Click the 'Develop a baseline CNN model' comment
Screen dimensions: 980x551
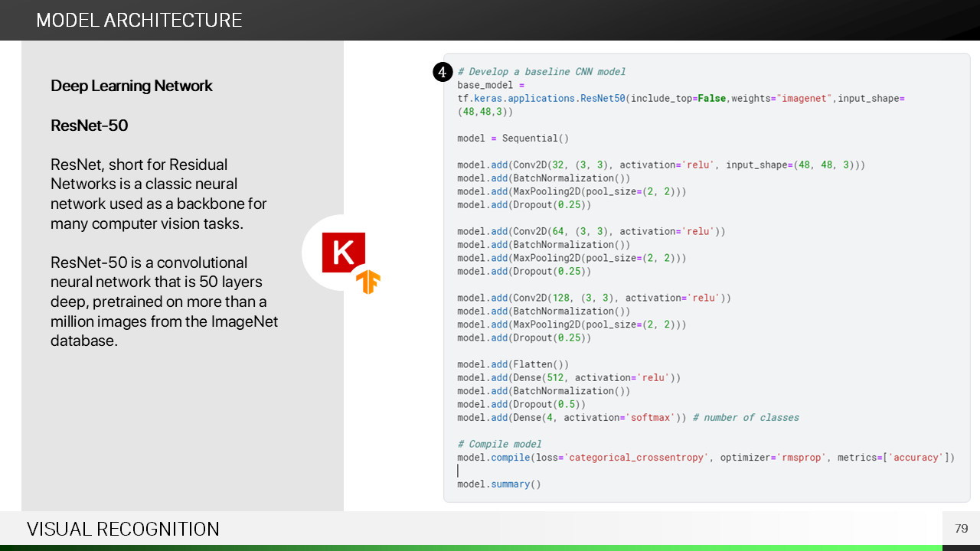tap(541, 72)
